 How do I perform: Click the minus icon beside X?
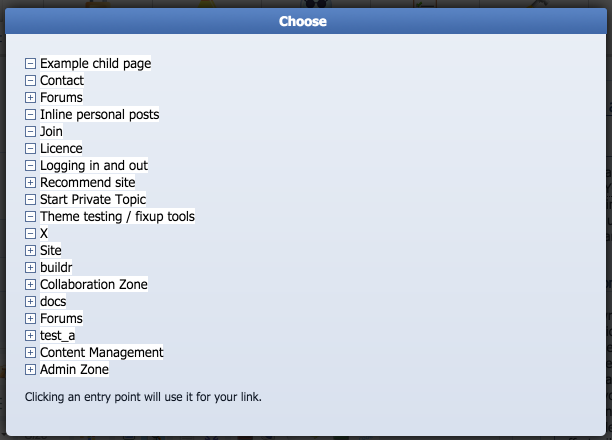coord(30,233)
